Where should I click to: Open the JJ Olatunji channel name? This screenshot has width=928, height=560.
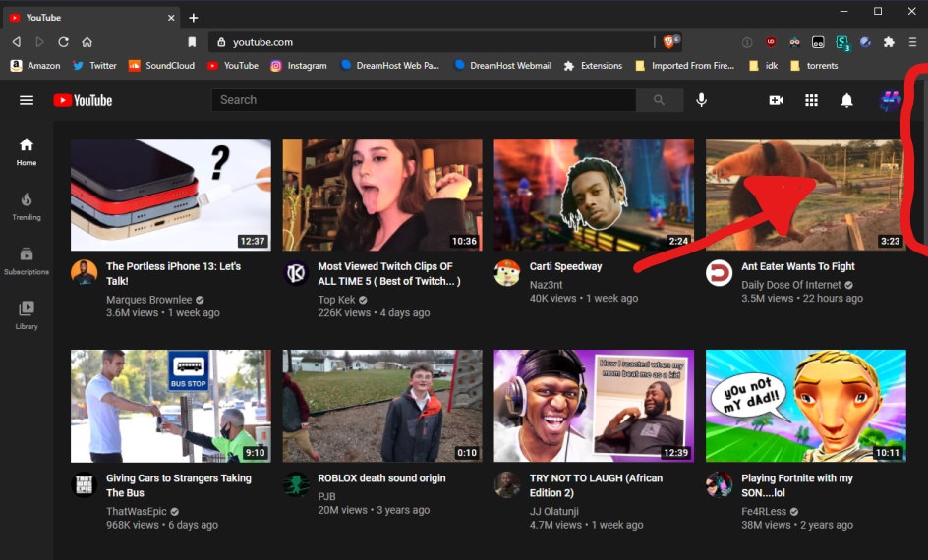554,512
